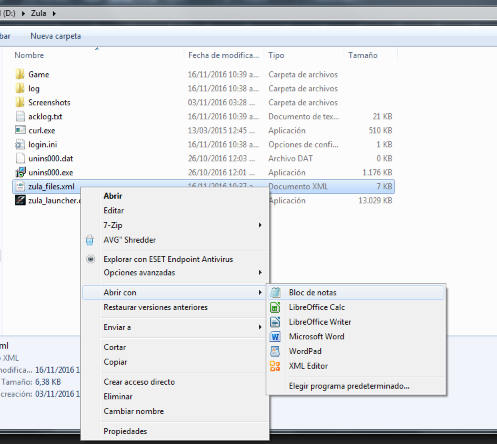Click the ESET Endpoint Antivirus icon
This screenshot has height=444, width=497.
pos(90,259)
